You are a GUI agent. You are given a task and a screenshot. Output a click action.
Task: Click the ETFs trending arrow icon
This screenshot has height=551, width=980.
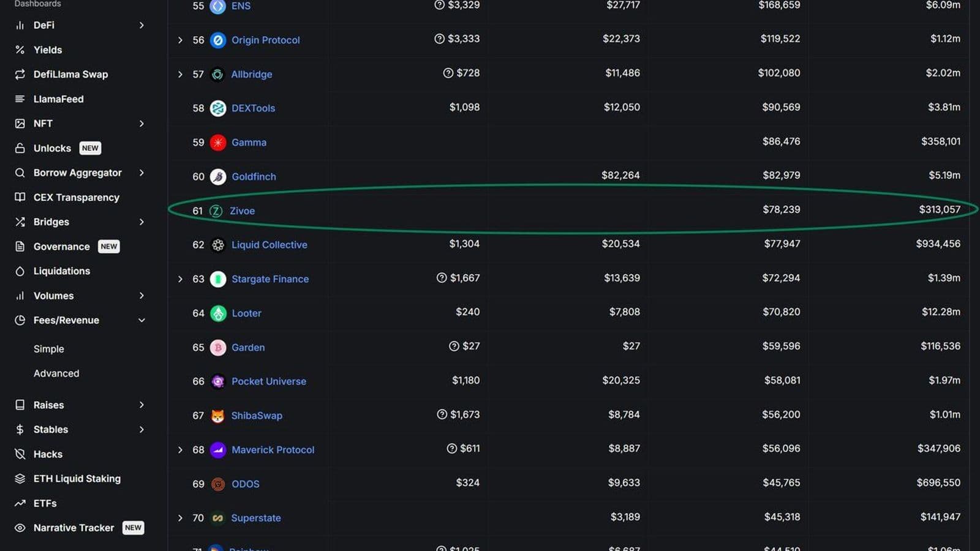point(20,503)
